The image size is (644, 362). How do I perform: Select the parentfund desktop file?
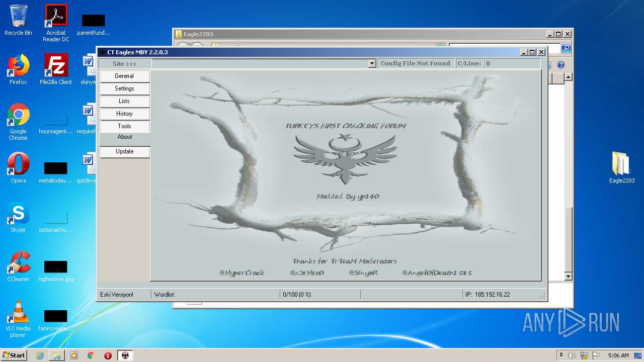coord(94,24)
